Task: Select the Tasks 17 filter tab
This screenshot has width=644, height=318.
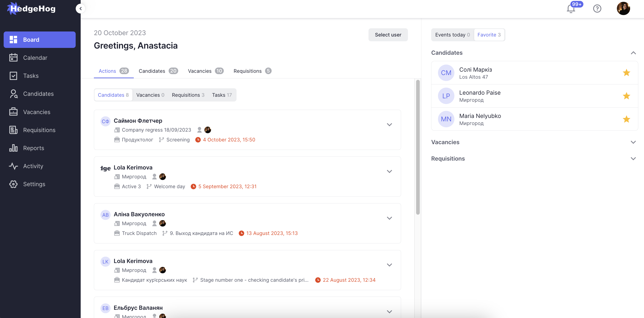Action: click(x=222, y=95)
